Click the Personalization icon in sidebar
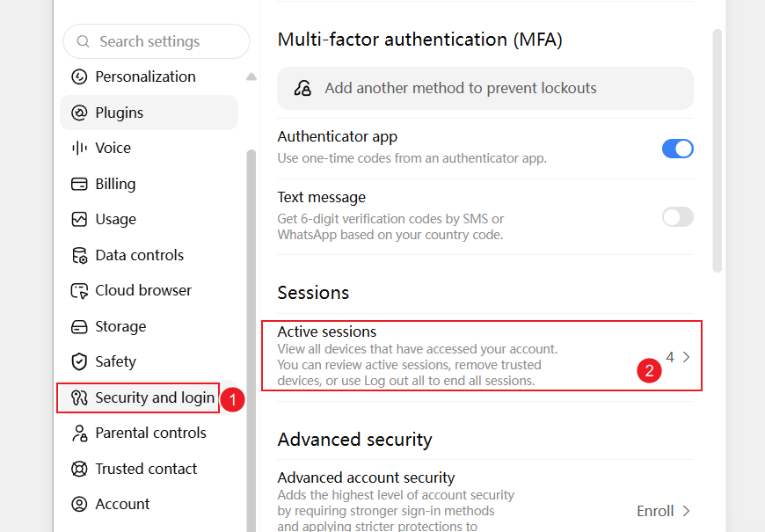The height and width of the screenshot is (532, 765). tap(79, 77)
